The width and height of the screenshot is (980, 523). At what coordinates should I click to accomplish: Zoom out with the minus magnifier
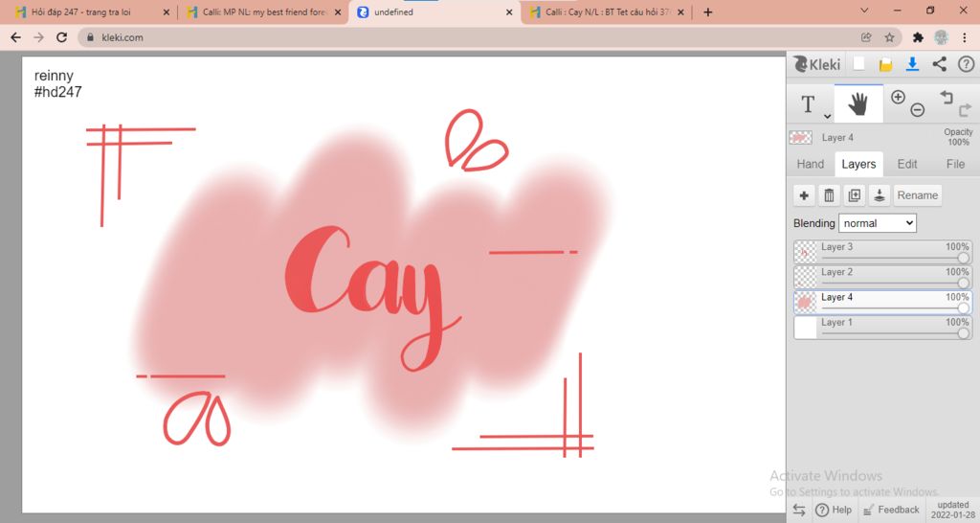click(918, 110)
